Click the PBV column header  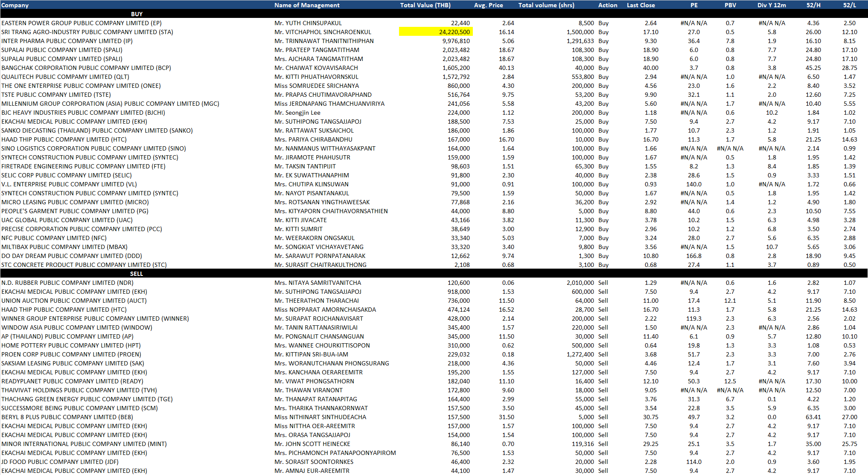730,5
